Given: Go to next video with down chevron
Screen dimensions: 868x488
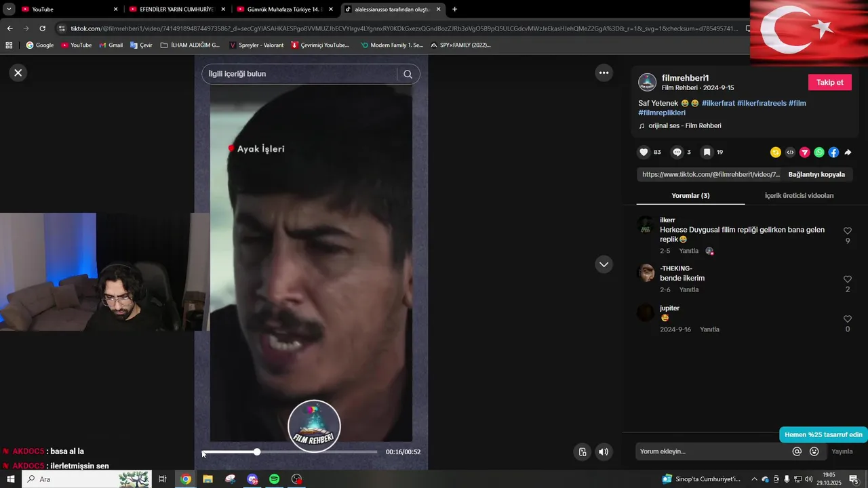Looking at the screenshot, I should tap(604, 264).
